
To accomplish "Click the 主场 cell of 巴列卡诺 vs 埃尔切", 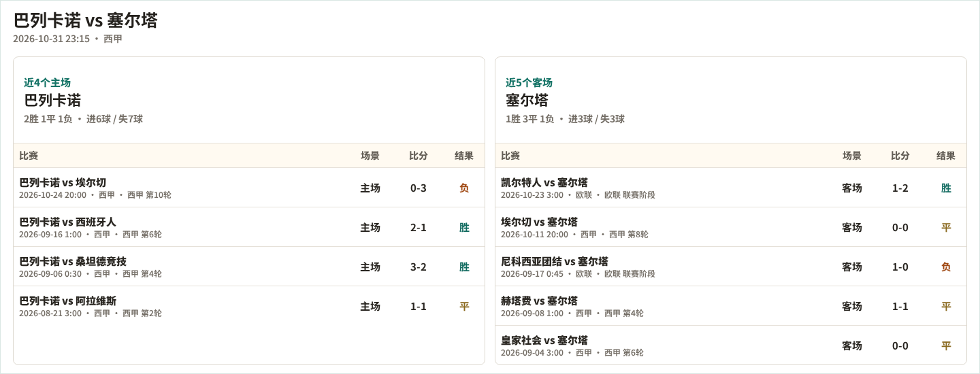I will click(x=370, y=188).
